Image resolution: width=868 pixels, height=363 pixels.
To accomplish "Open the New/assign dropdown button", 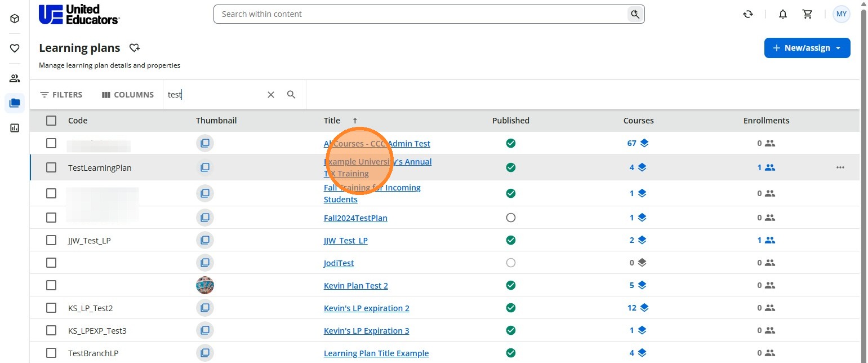I will [x=807, y=48].
